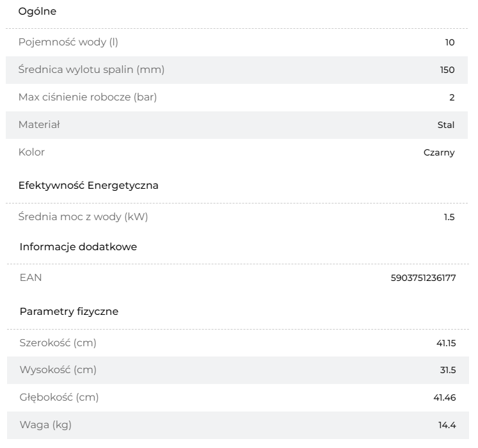Click the Materiał row label
The width and height of the screenshot is (478, 448).
coord(39,125)
